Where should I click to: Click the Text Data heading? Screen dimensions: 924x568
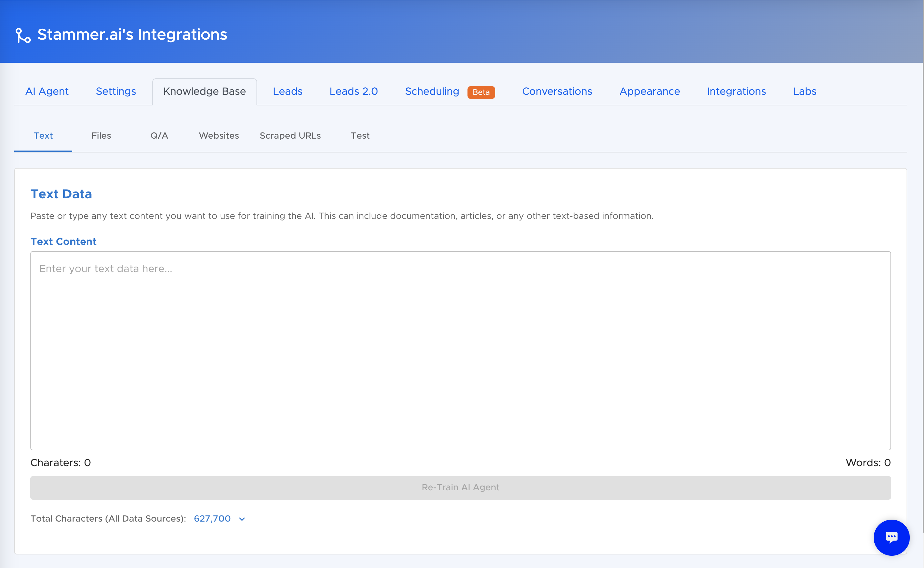pos(61,194)
